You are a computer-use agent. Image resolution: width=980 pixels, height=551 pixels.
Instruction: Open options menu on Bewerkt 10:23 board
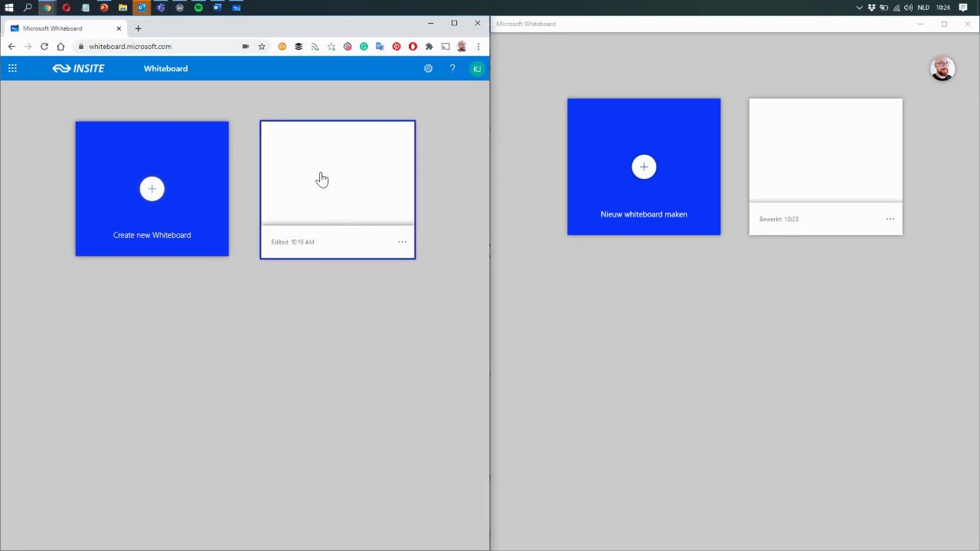[890, 219]
